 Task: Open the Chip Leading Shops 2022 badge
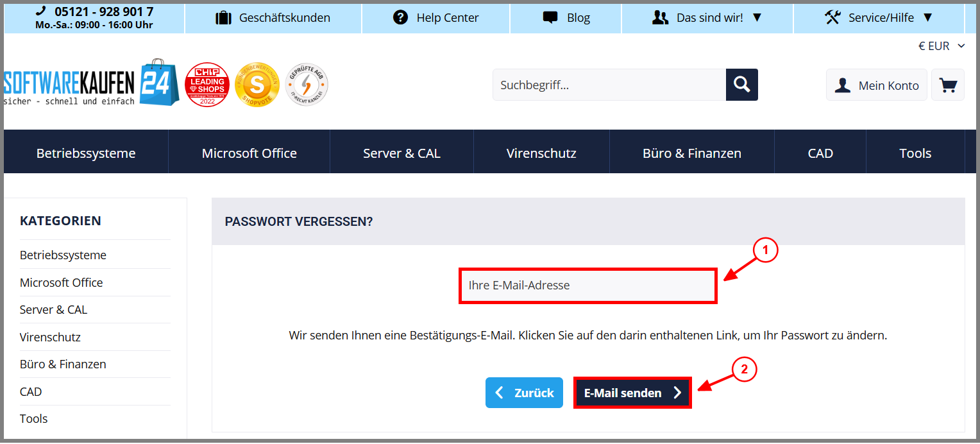tap(207, 85)
